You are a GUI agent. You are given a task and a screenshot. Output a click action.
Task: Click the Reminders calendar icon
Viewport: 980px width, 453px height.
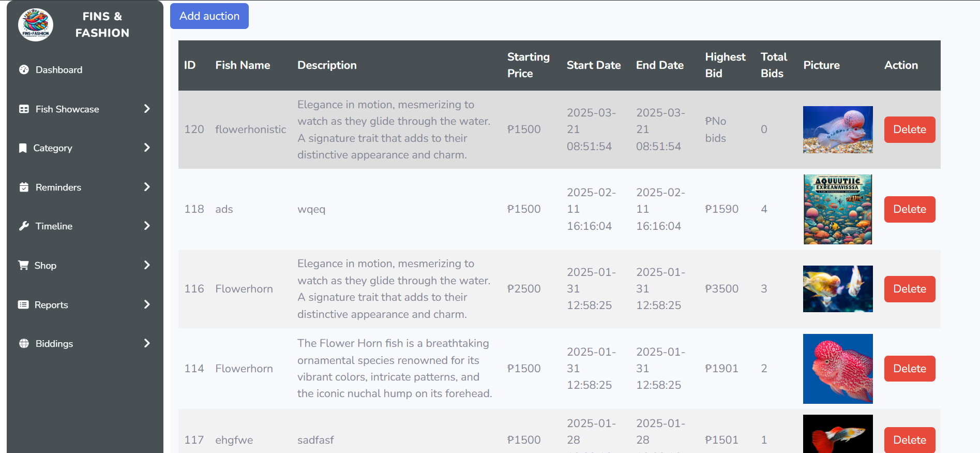(24, 187)
